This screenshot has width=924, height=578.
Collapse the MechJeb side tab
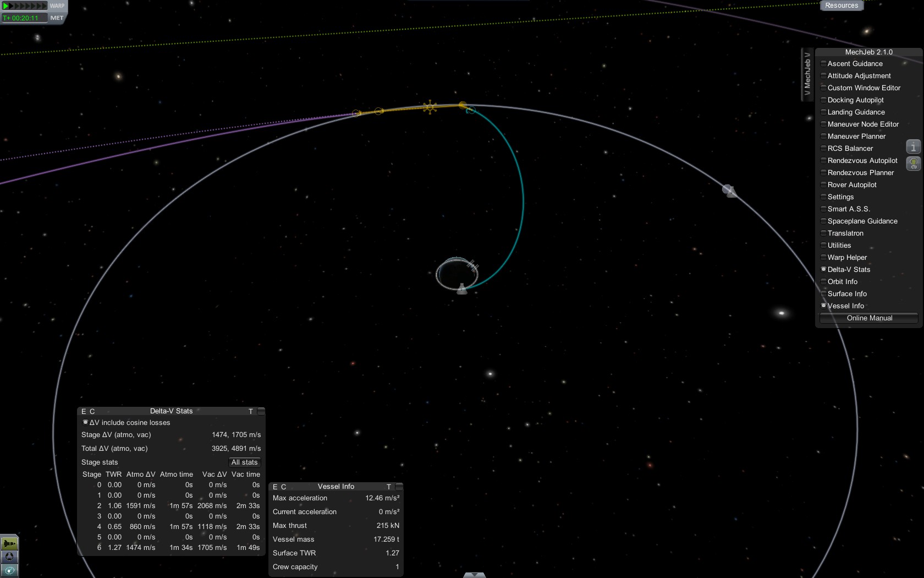807,74
